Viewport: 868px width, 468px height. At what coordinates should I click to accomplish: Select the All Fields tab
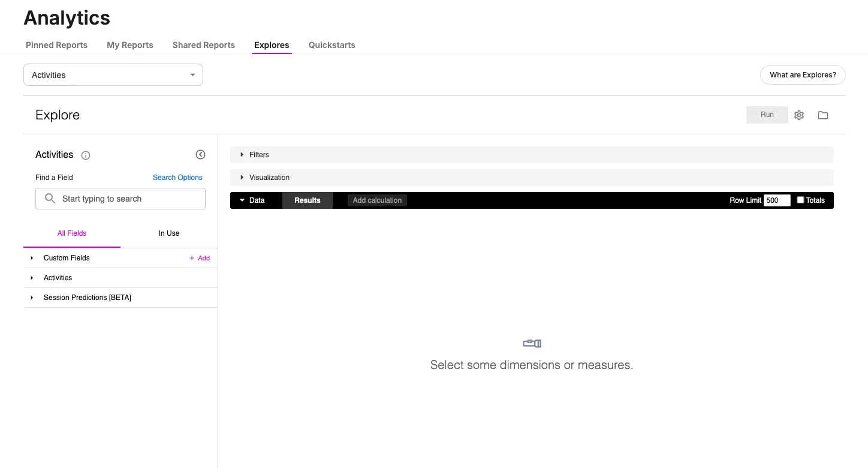click(x=72, y=233)
